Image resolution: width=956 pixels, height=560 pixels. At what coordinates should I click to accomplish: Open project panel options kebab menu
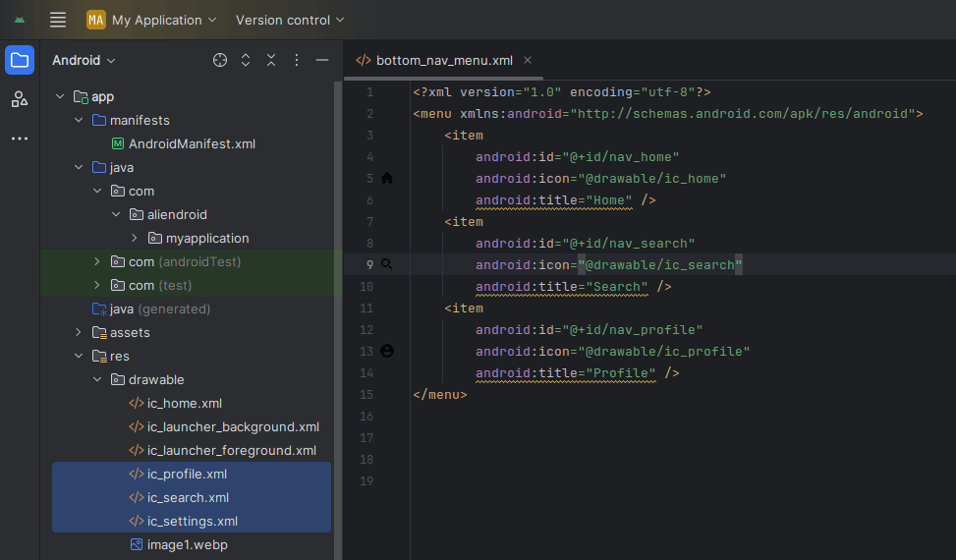pos(297,60)
